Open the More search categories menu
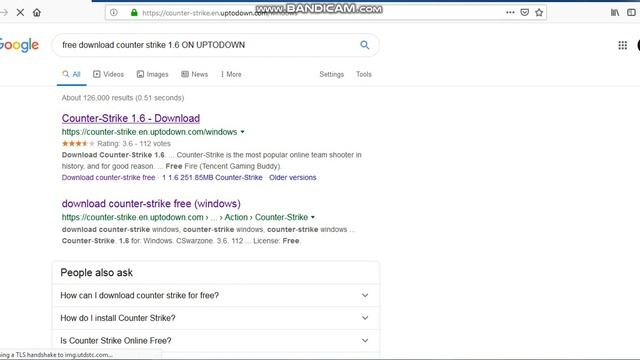 [231, 74]
